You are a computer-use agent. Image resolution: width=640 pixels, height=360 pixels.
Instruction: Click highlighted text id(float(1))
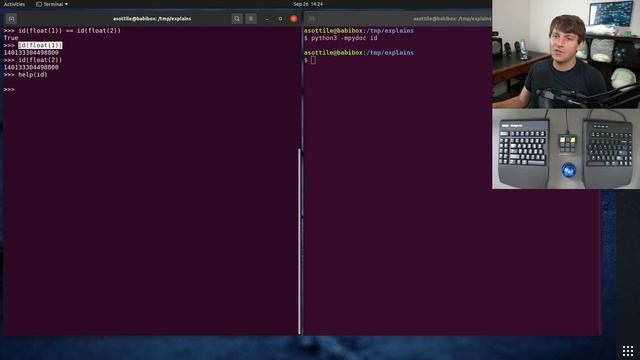tap(40, 45)
